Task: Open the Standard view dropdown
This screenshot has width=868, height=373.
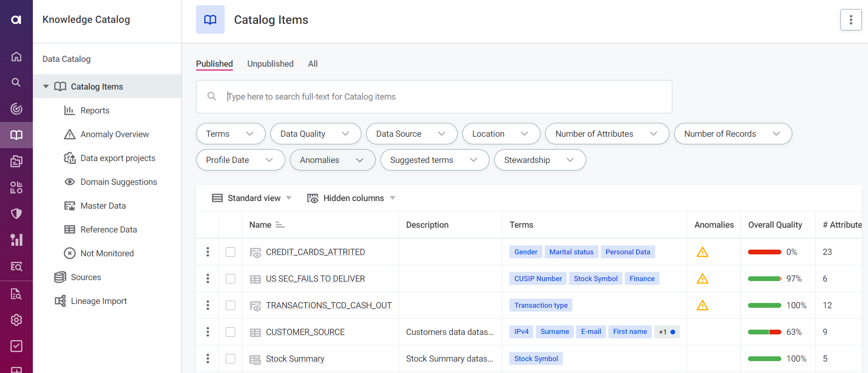Action: [252, 198]
